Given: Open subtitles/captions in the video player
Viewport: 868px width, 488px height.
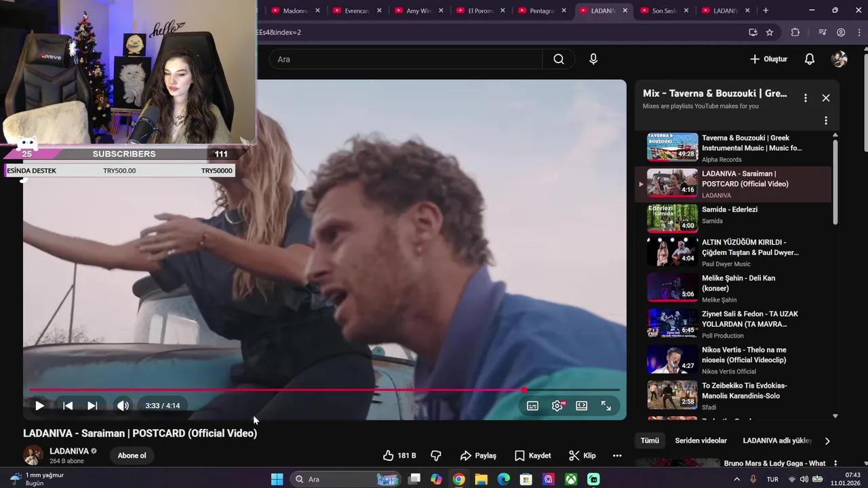Looking at the screenshot, I should 532,405.
